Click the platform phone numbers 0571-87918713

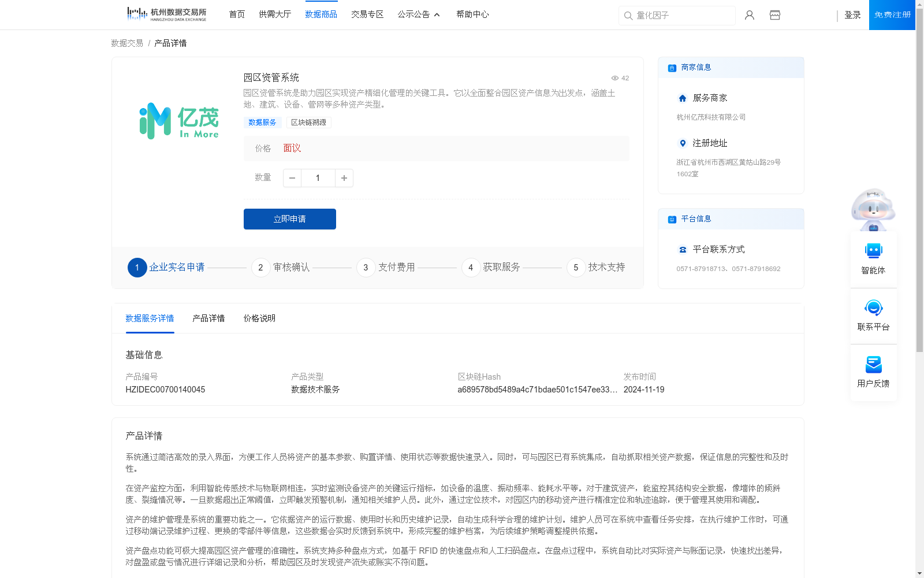coord(728,269)
